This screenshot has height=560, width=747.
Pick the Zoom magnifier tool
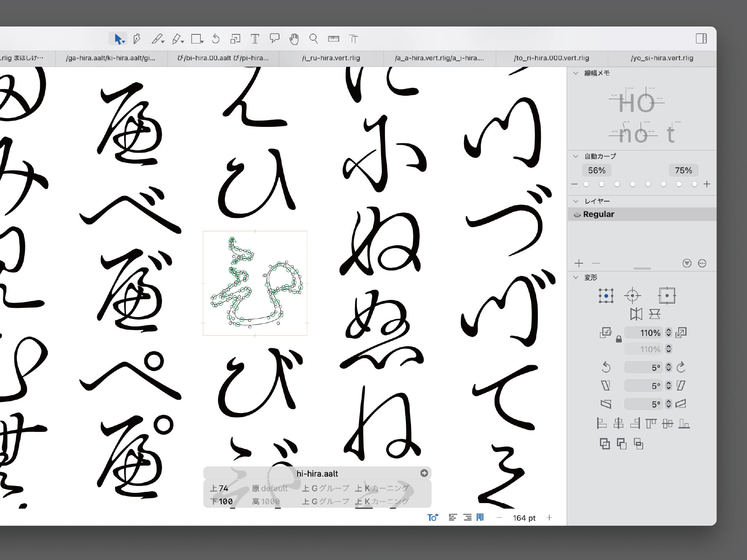click(x=314, y=39)
